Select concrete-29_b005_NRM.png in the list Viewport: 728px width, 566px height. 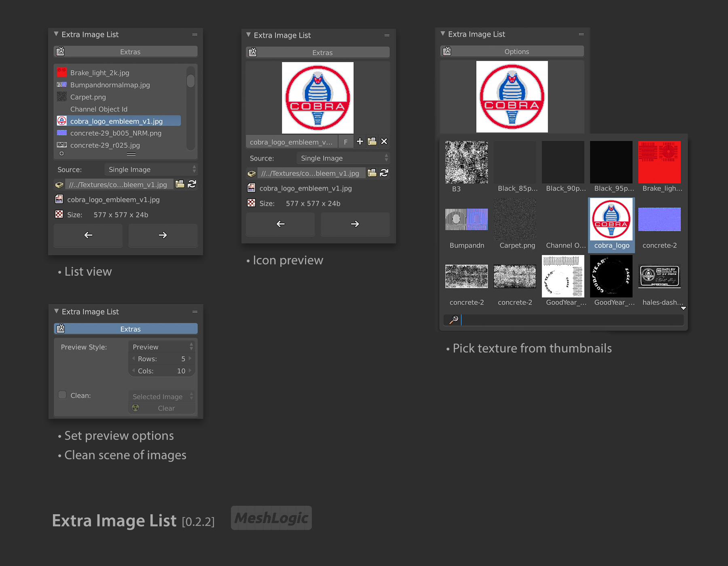point(119,133)
